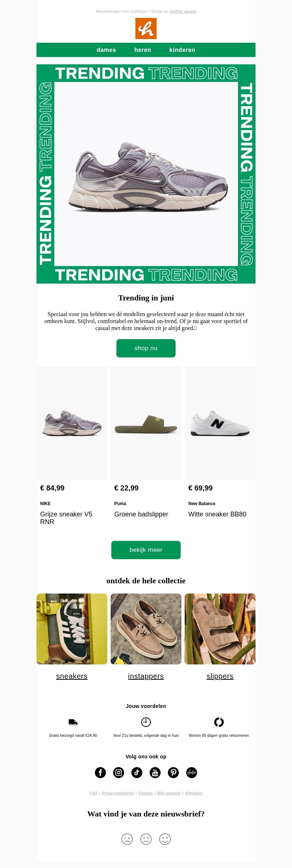This screenshot has width=292, height=868.
Task: Open the green Puma badslipper product image
Action: click(146, 423)
